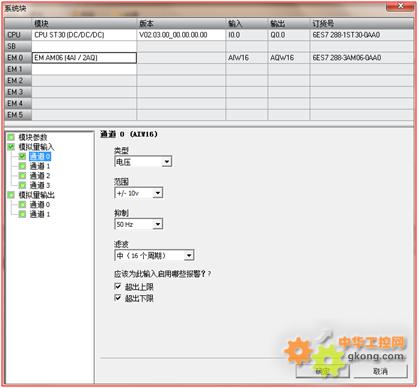Viewport: 419px width, 388px height.
Task: Click the CPU input address I0.0
Action: [247, 35]
